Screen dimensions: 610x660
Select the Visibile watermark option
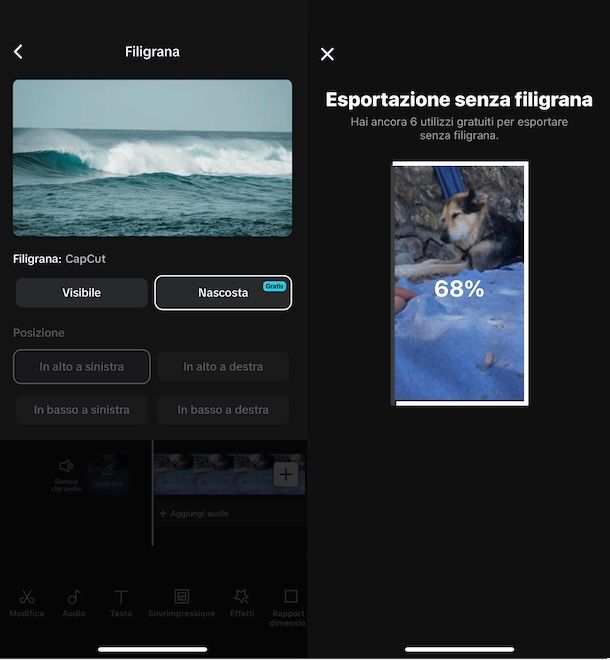[82, 293]
